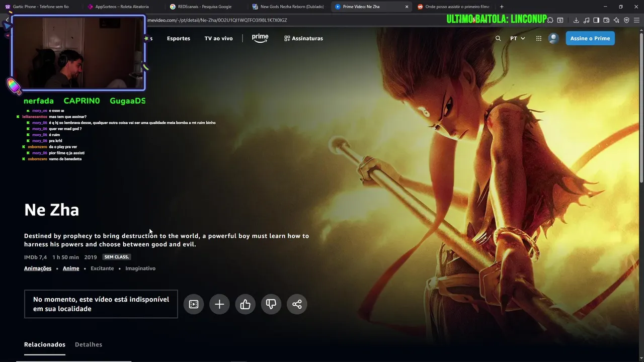Viewport: 644px width, 362px height.
Task: Click the movie synopsis text
Action: [167, 240]
